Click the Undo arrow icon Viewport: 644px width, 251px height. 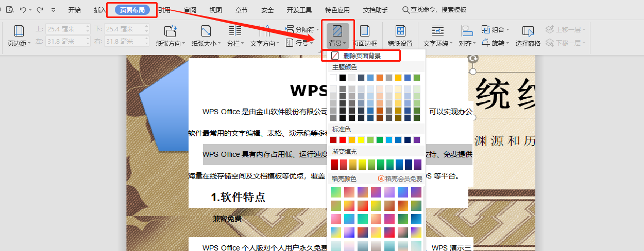tap(24, 10)
